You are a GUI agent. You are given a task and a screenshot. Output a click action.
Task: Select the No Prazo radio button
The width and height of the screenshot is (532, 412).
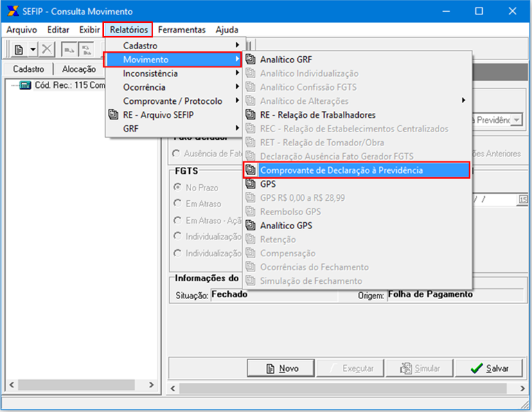177,187
